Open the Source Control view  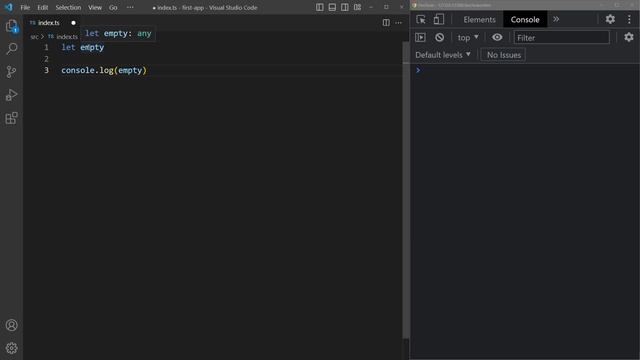coord(11,72)
